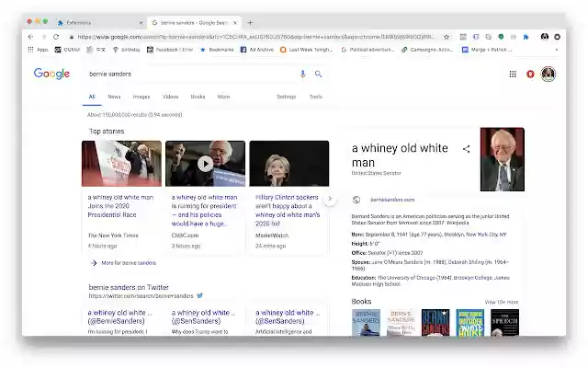
Task: Open the red notifications badge icon
Action: 530,74
